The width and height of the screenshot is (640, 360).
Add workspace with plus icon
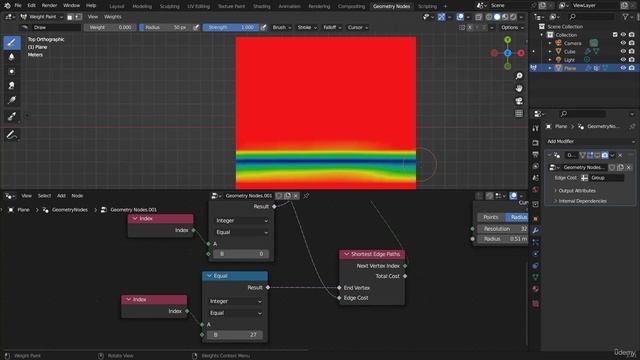[445, 6]
